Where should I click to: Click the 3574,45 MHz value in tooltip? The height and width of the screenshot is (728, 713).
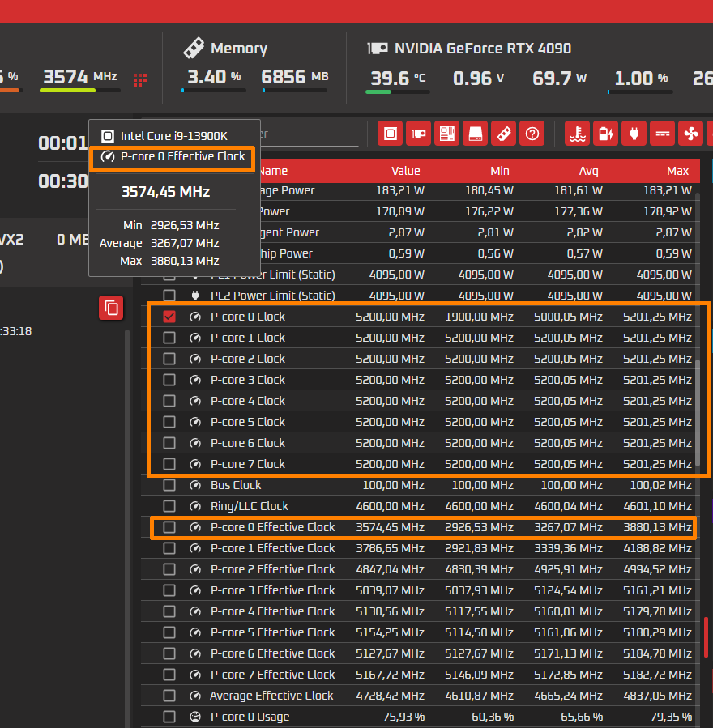165,192
